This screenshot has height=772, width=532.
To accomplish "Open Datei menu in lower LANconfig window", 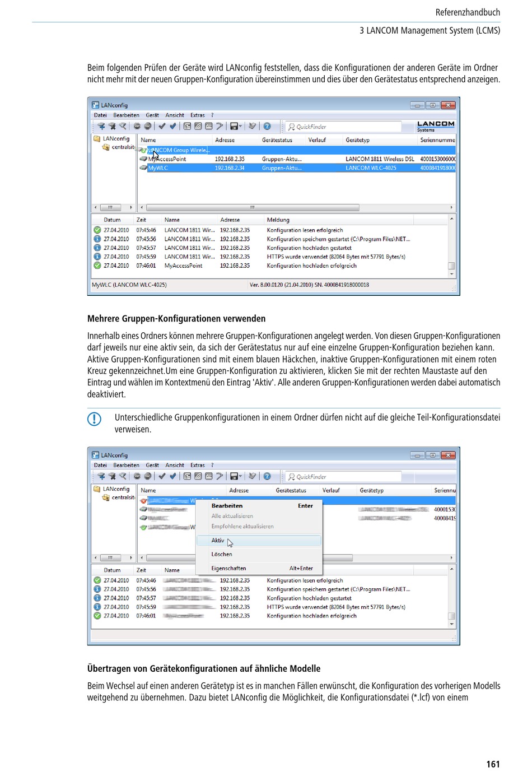I will [x=100, y=465].
